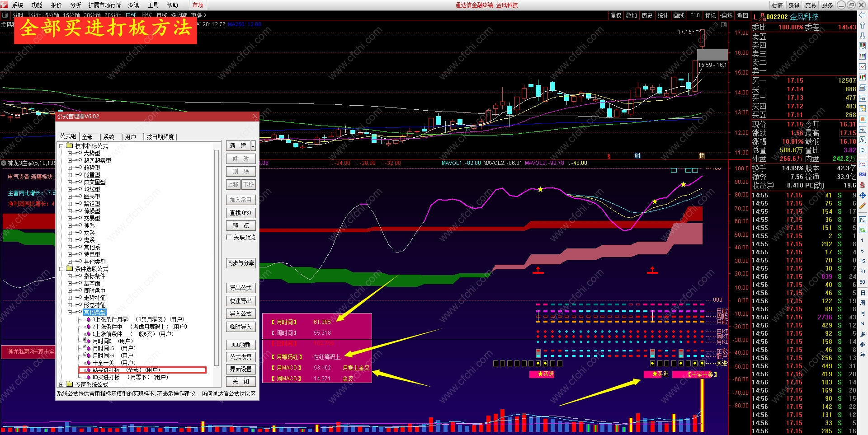868x435 pixels.
Task: Expand the 均线型 tree node
Action: (70, 189)
